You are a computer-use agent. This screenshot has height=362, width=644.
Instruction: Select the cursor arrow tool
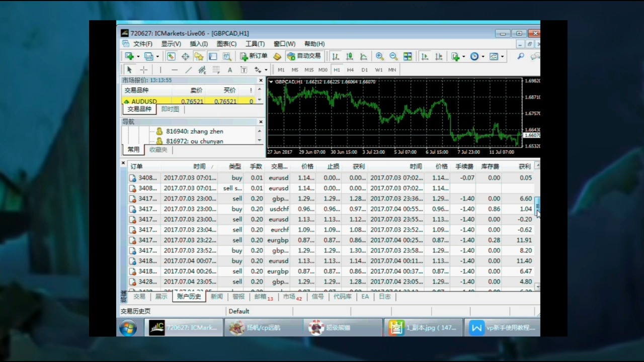(129, 70)
